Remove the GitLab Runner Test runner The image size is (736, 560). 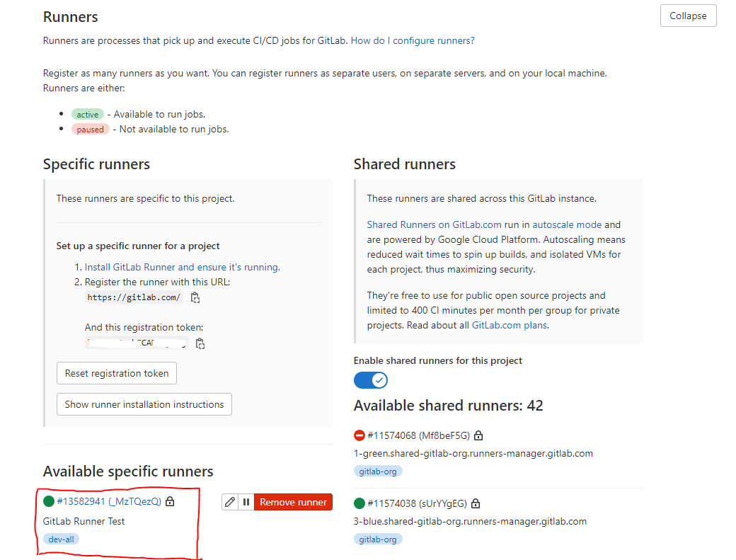[x=294, y=502]
